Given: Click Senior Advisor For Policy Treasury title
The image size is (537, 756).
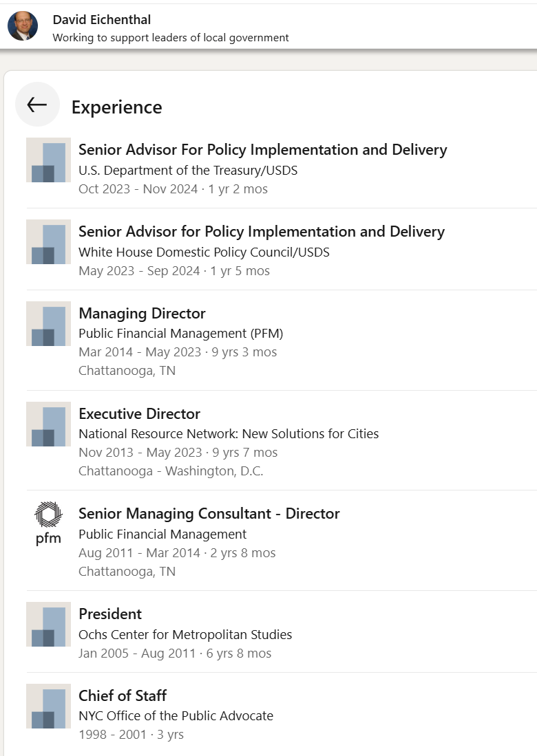Looking at the screenshot, I should (263, 150).
